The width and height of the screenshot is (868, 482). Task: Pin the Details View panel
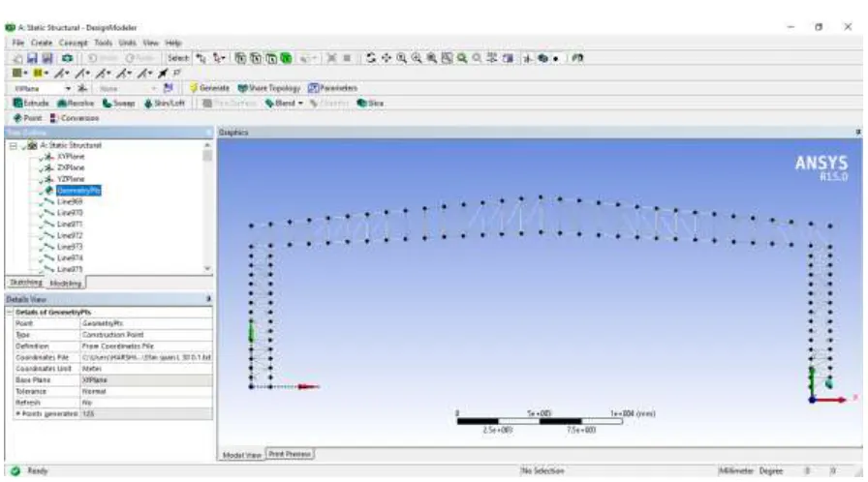[x=208, y=299]
